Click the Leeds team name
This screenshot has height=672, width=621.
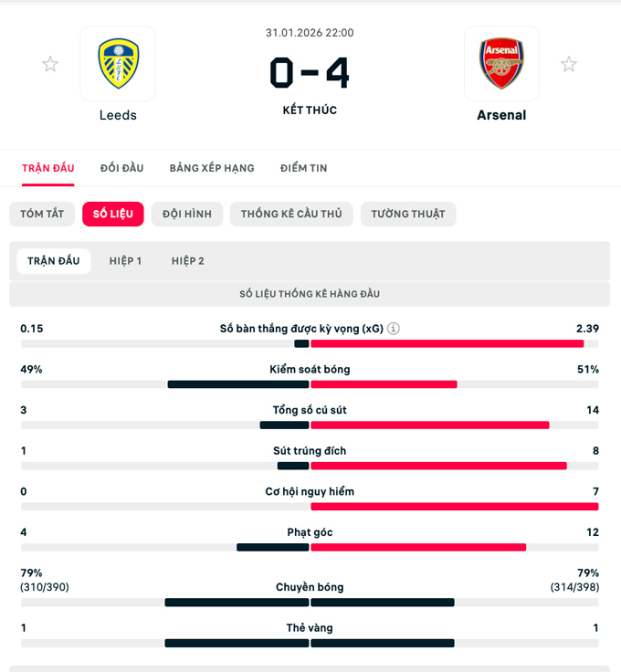(x=118, y=116)
